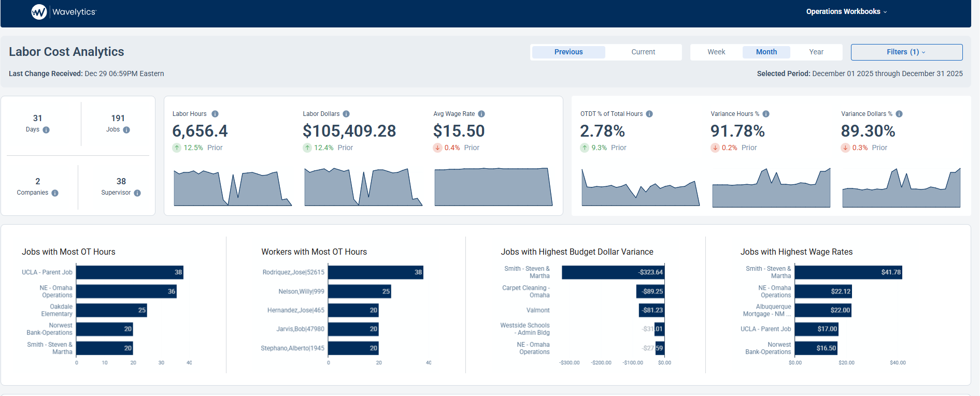Click the Variance Dollars % sparkline chart
The image size is (980, 396).
pyautogui.click(x=901, y=187)
